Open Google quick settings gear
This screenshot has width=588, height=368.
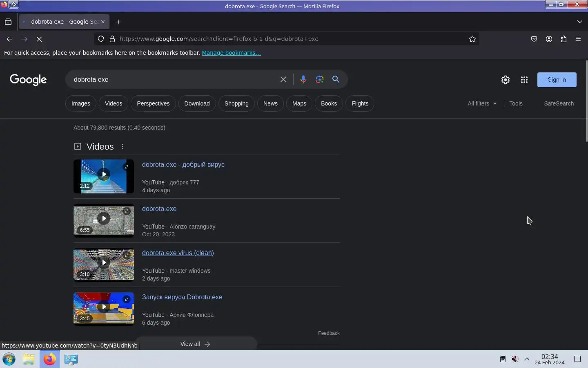[x=506, y=80]
